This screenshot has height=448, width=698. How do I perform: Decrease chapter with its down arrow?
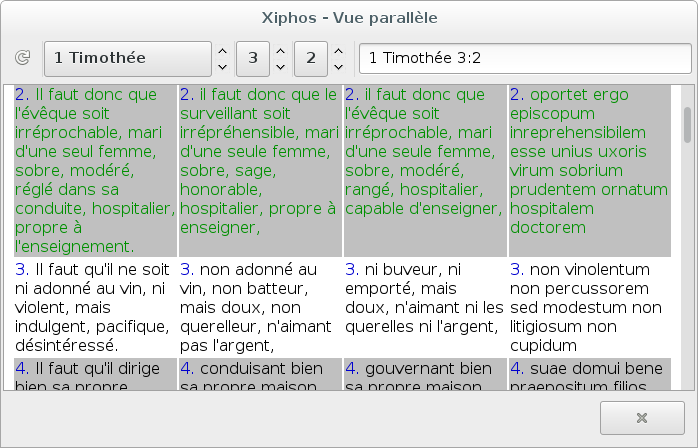coord(280,67)
